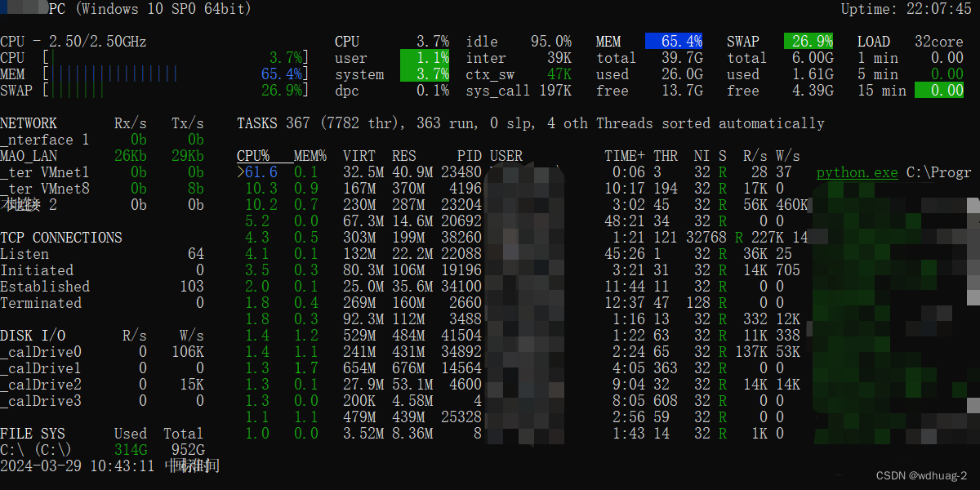Sort processes by the PID column header
980x490 pixels.
467,155
